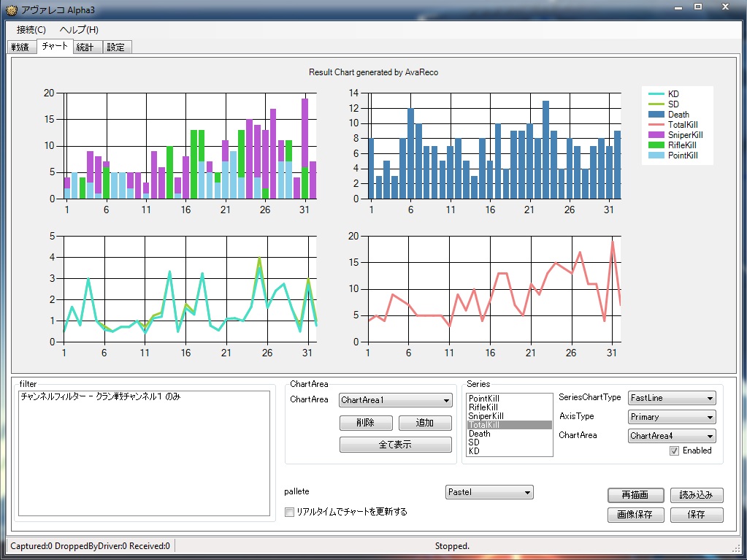Switch to the 戦績 tab
The height and width of the screenshot is (560, 747).
click(x=21, y=47)
